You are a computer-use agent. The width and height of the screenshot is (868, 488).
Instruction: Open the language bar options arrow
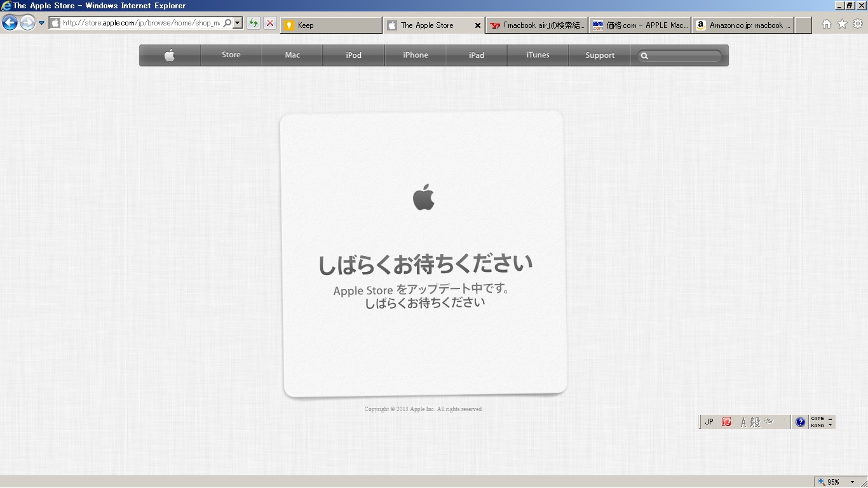point(830,425)
